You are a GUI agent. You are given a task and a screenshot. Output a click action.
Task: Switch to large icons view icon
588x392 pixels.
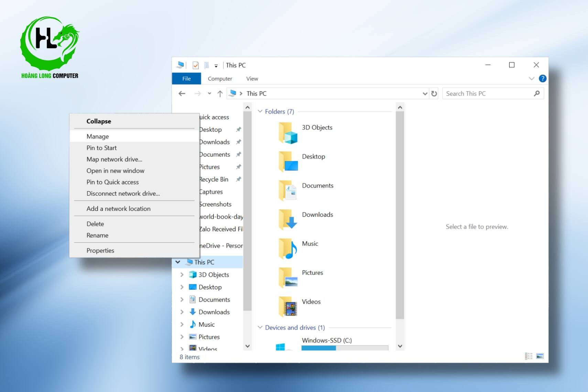(x=540, y=356)
